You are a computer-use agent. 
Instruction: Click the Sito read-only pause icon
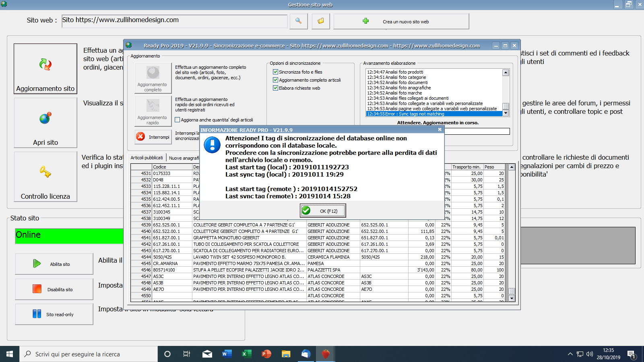(x=37, y=314)
